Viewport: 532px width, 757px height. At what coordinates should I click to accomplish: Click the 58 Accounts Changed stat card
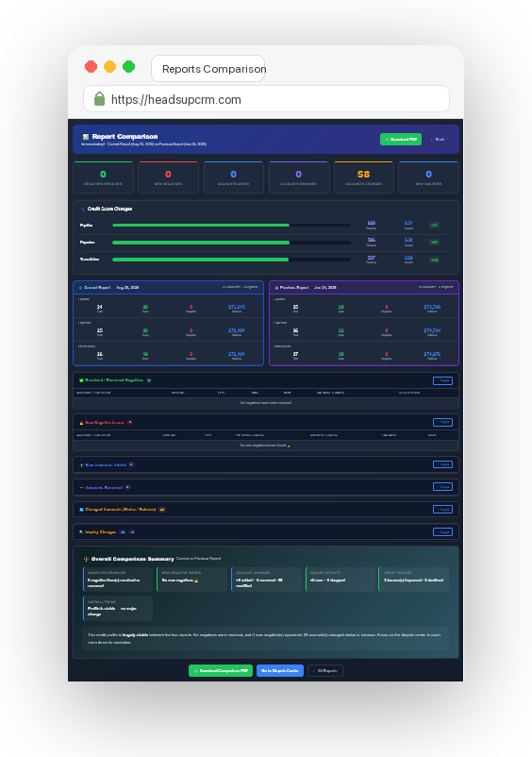364,177
